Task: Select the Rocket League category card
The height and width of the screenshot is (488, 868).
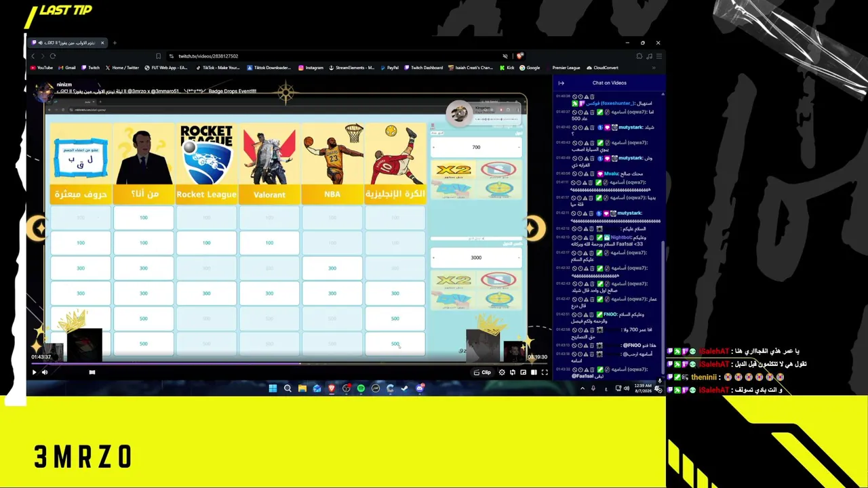Action: tap(206, 163)
